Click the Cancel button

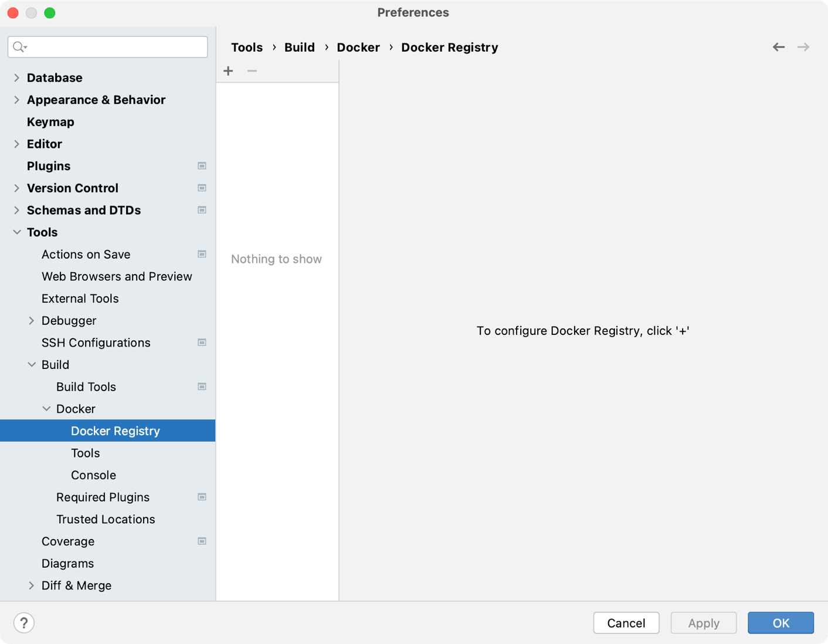626,623
